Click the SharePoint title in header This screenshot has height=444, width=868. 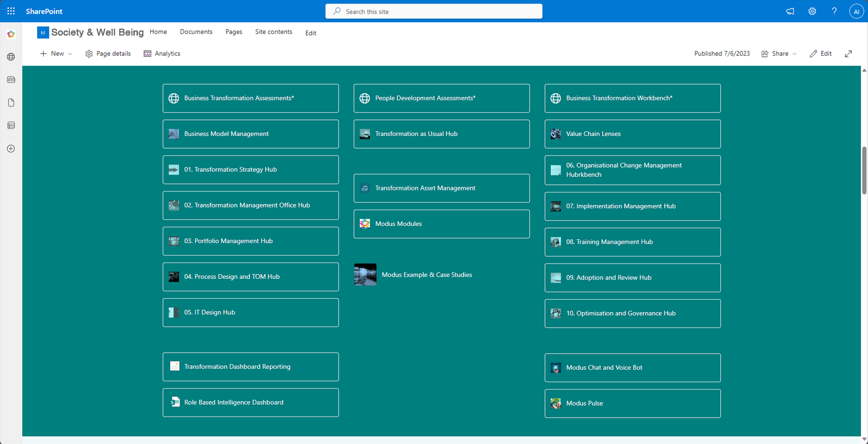click(44, 11)
